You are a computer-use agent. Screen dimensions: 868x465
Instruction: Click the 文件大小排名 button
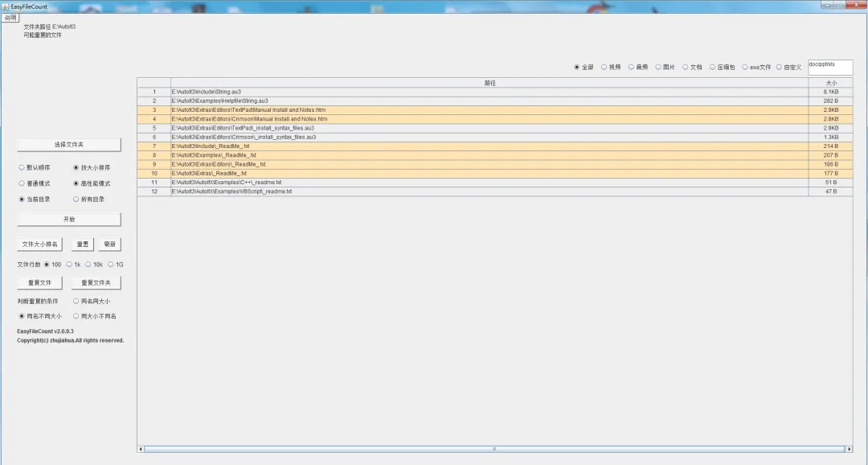(x=40, y=245)
